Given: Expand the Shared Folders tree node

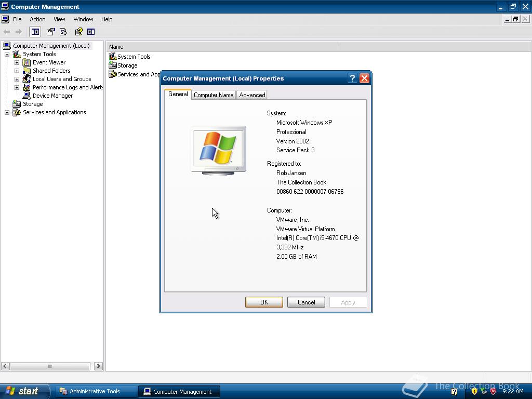Looking at the screenshot, I should coord(17,71).
